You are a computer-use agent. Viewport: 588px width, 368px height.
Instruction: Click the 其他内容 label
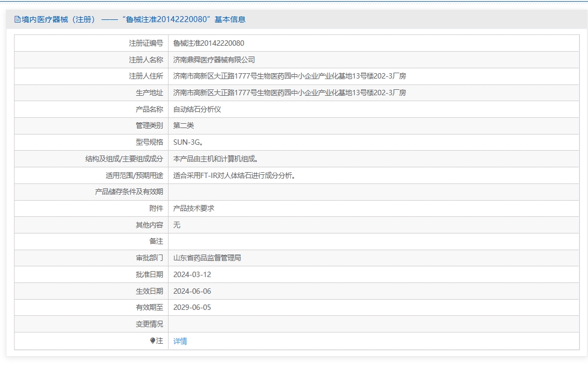coord(149,225)
